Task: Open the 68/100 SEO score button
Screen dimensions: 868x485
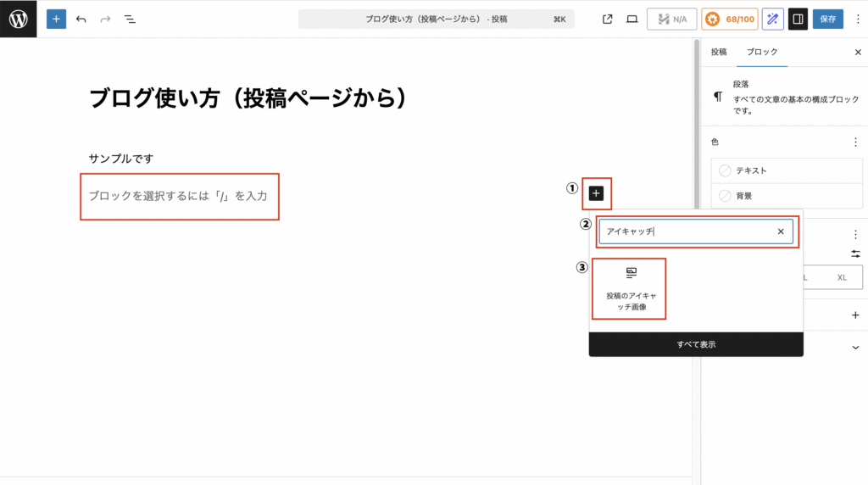Action: (x=730, y=19)
